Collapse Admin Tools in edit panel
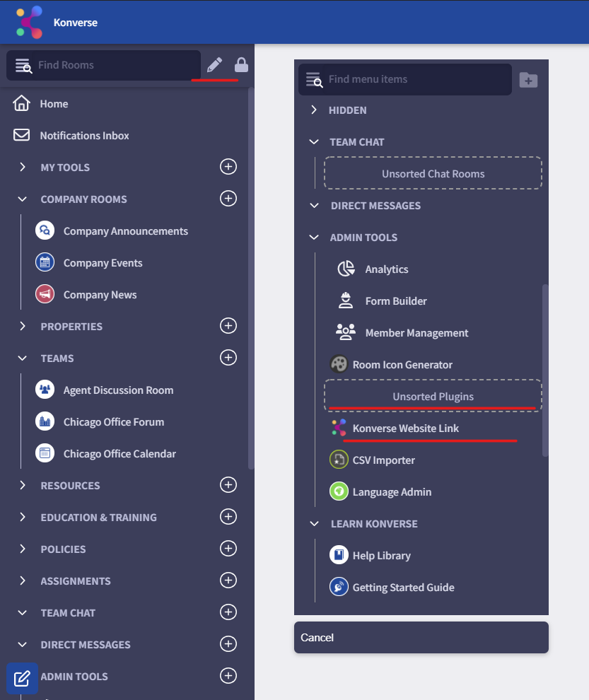 pyautogui.click(x=314, y=237)
